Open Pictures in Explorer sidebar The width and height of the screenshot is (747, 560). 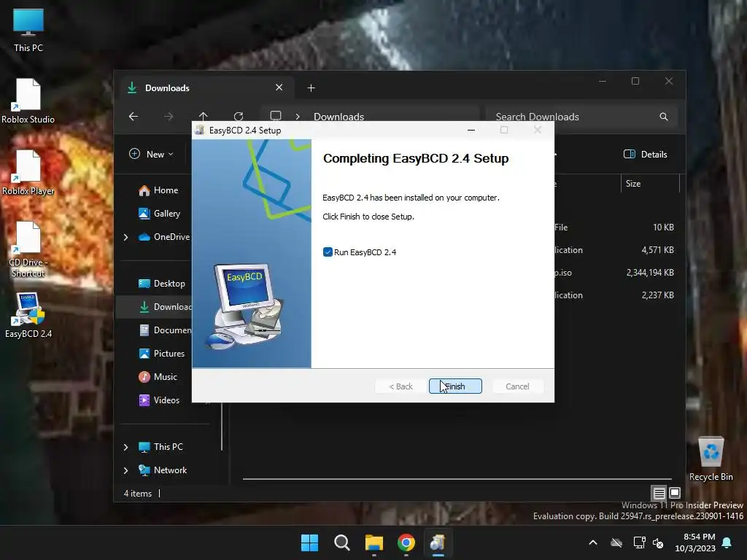(x=162, y=354)
